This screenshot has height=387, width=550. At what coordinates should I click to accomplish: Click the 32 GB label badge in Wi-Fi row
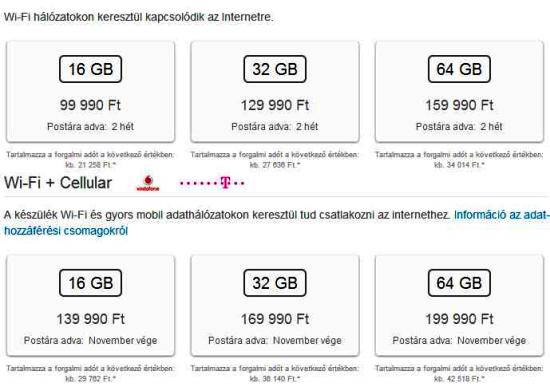275,69
